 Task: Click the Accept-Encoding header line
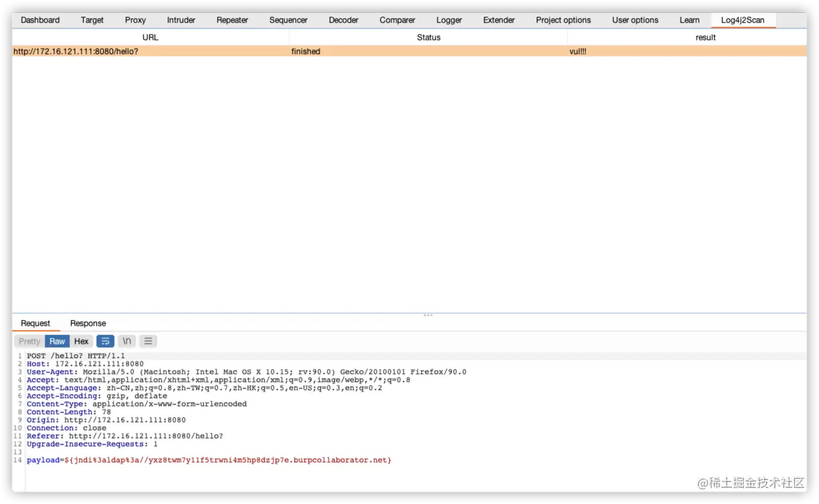point(97,396)
